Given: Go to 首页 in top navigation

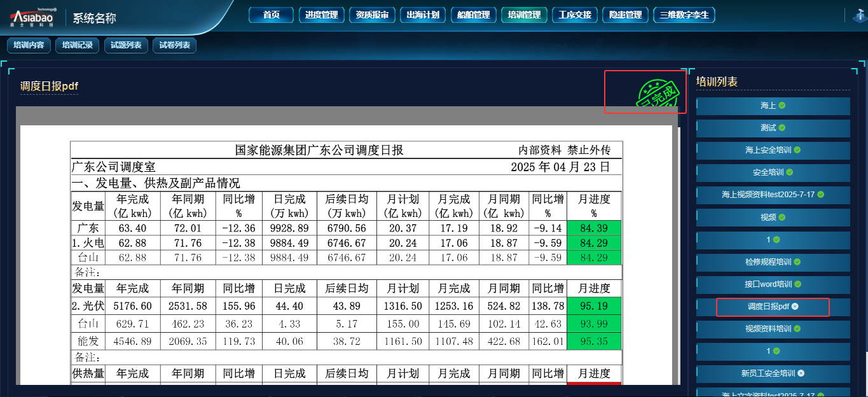Looking at the screenshot, I should point(272,15).
